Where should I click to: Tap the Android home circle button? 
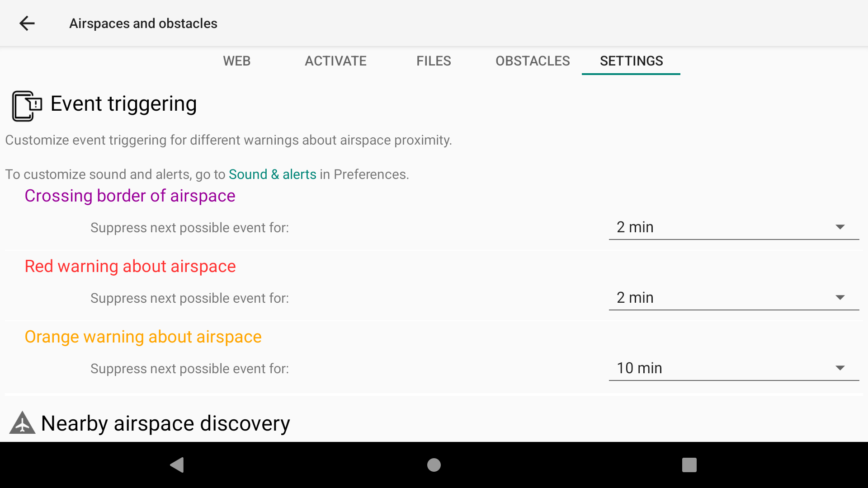click(434, 465)
